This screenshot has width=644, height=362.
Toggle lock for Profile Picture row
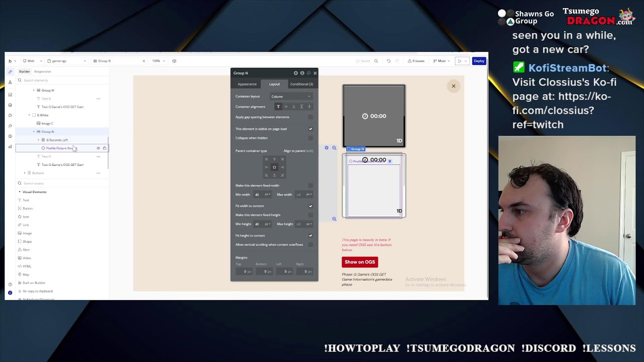click(x=105, y=148)
